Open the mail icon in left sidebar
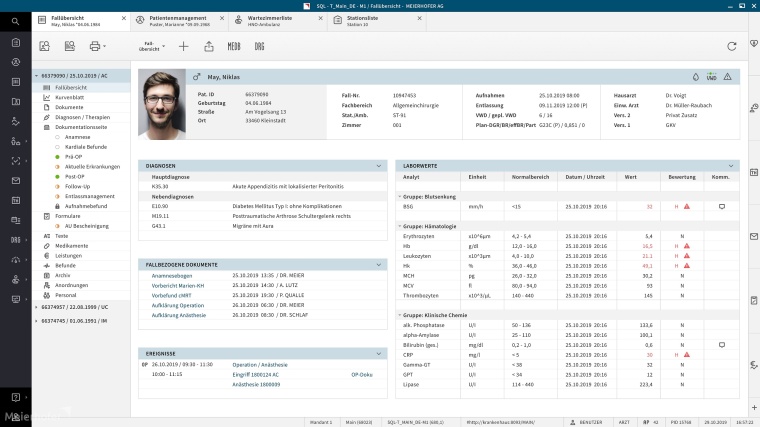 pyautogui.click(x=15, y=181)
